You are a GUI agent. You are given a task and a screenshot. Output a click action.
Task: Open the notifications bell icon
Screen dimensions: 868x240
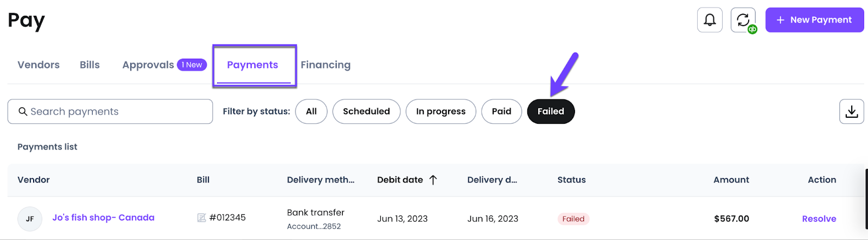710,20
